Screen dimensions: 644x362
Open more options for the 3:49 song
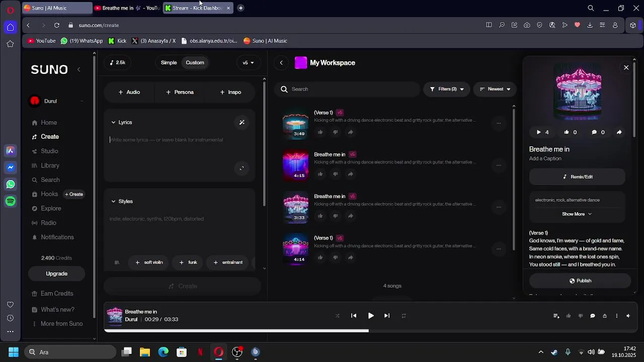click(499, 123)
